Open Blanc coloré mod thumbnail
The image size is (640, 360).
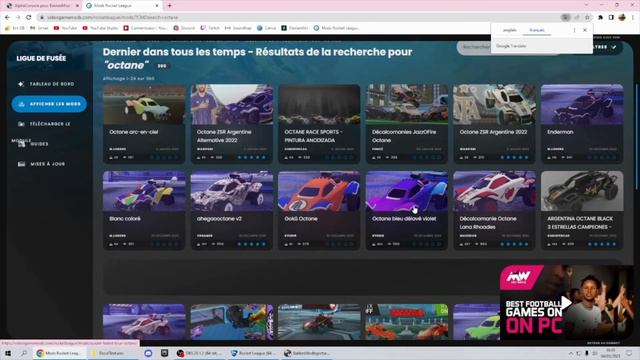(x=144, y=191)
